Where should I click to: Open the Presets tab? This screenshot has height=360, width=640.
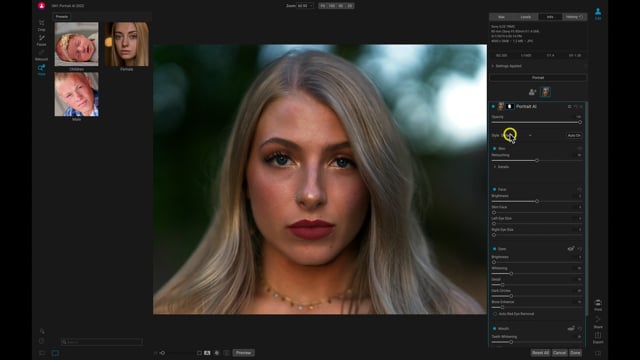62,17
